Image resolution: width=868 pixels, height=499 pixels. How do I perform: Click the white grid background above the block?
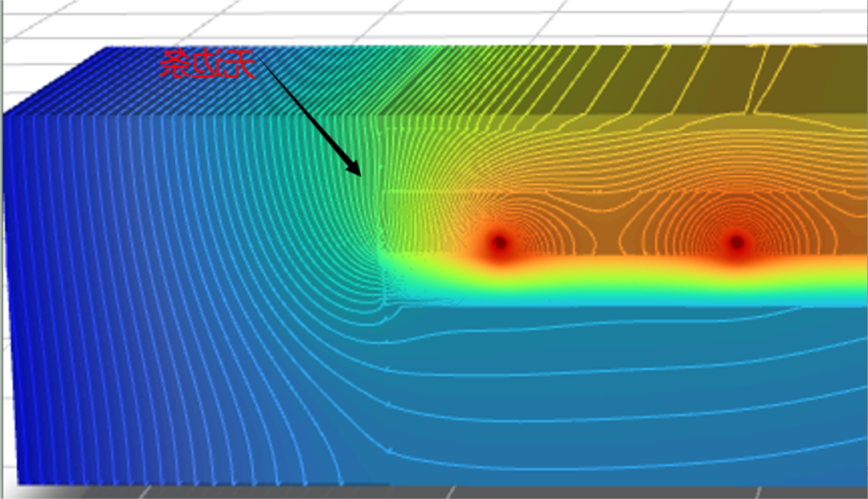point(482,20)
